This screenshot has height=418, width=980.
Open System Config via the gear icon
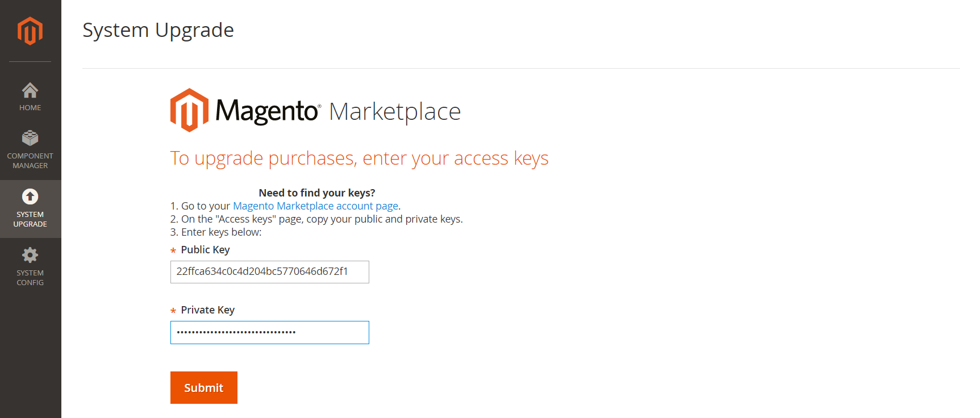pos(30,255)
